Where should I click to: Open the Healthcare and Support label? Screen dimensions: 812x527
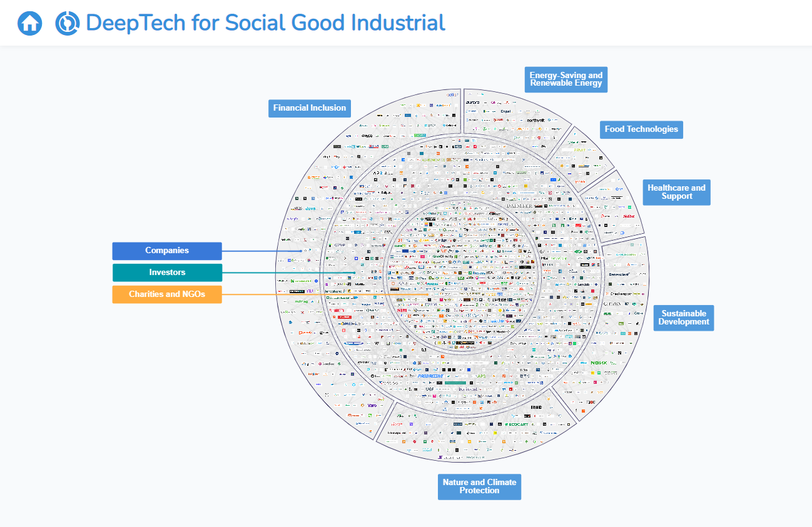[676, 192]
